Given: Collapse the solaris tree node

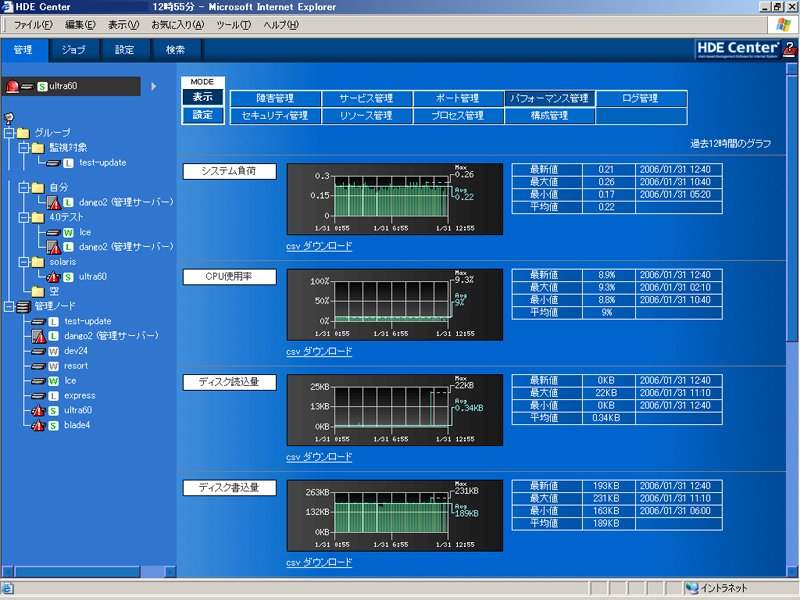Looking at the screenshot, I should (x=24, y=262).
